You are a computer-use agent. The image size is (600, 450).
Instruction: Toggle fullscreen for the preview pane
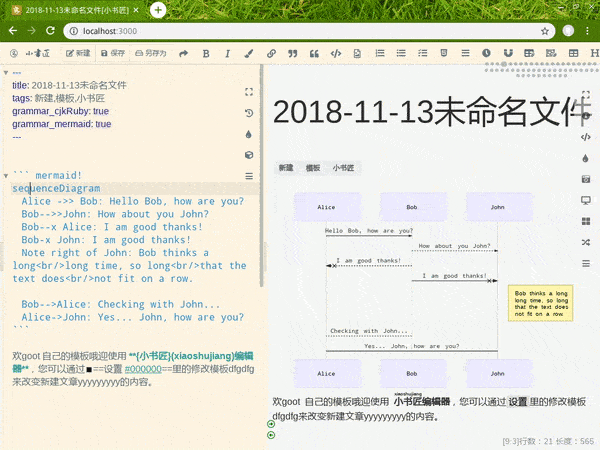(x=585, y=95)
